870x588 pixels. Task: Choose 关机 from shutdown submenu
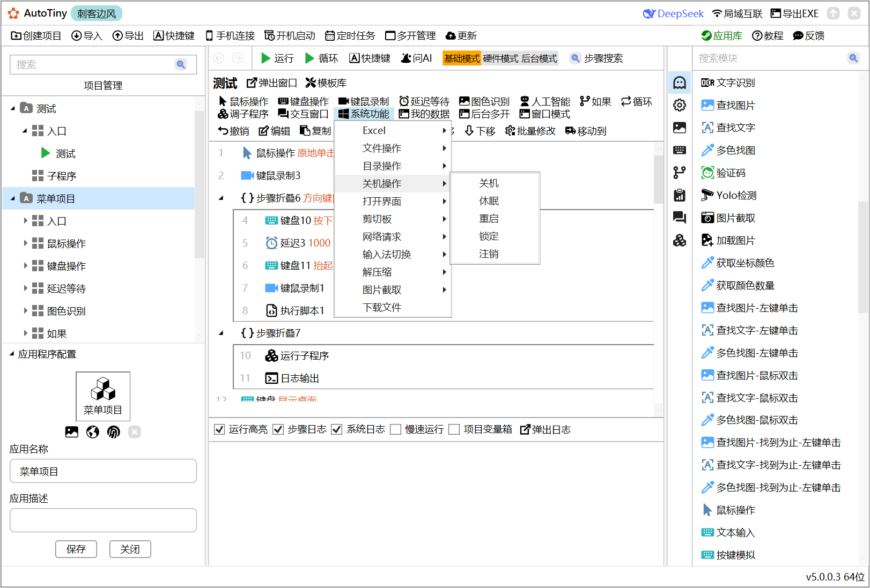[495, 183]
